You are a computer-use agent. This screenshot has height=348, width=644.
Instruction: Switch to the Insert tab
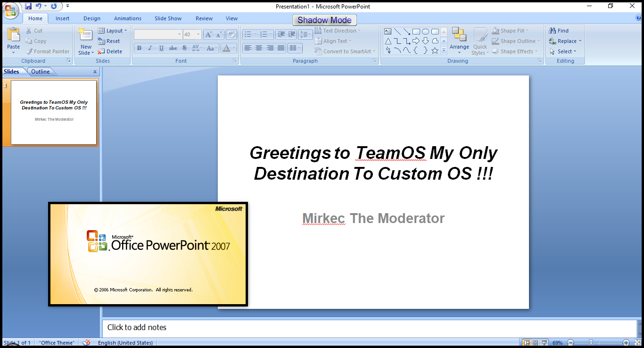click(x=62, y=18)
